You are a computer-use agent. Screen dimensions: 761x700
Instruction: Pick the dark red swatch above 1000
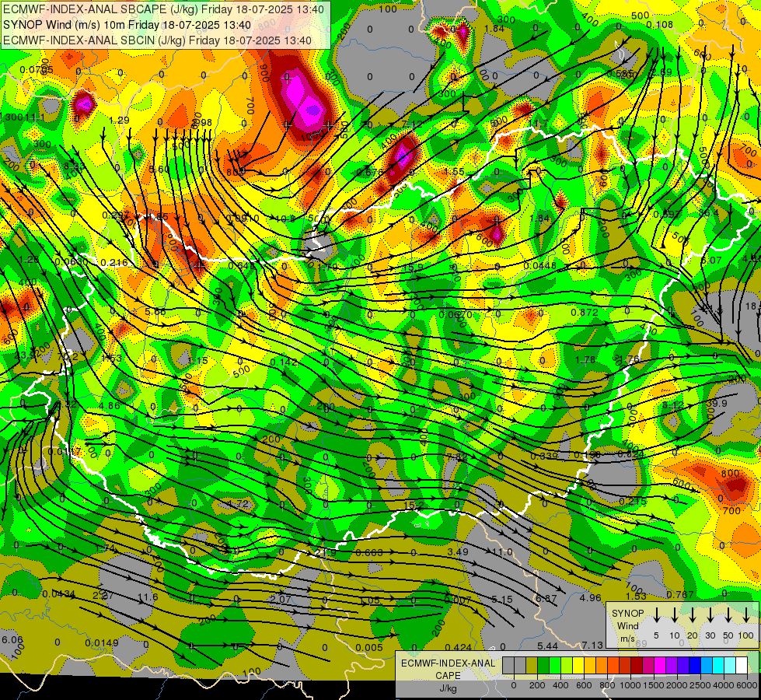tap(637, 666)
